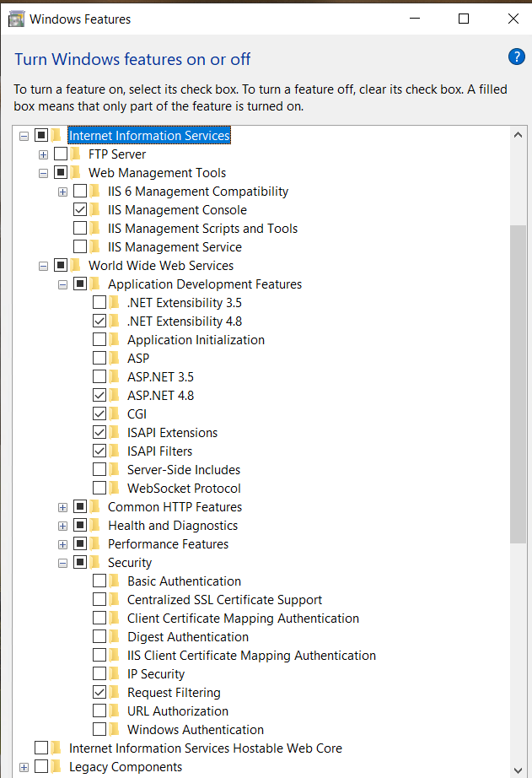Open the blue help question mark icon

pyautogui.click(x=516, y=57)
